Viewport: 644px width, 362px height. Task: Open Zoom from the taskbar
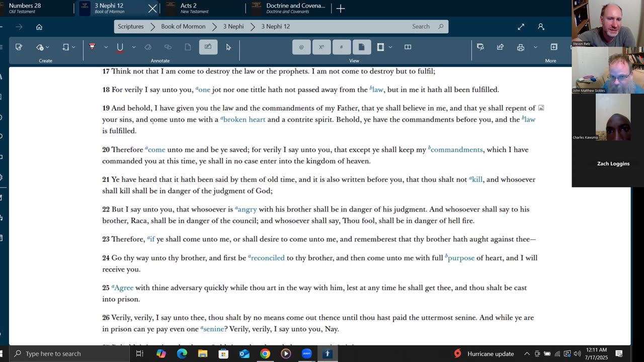(306, 354)
